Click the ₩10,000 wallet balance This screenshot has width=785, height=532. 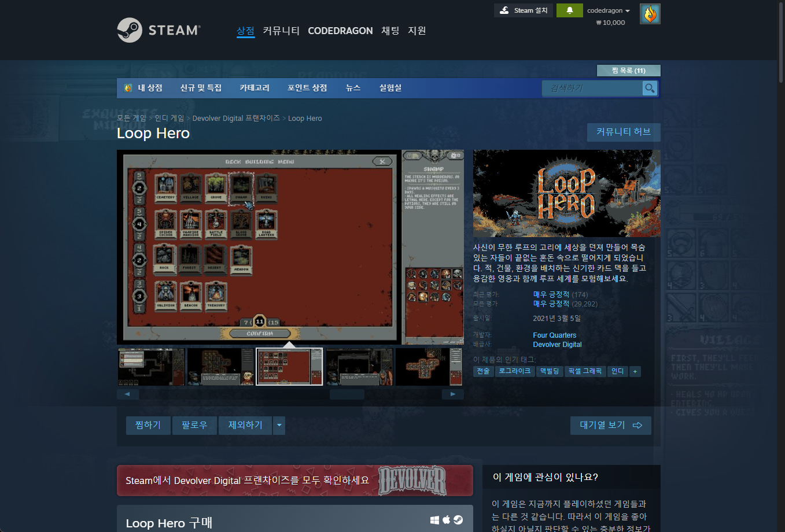[610, 23]
